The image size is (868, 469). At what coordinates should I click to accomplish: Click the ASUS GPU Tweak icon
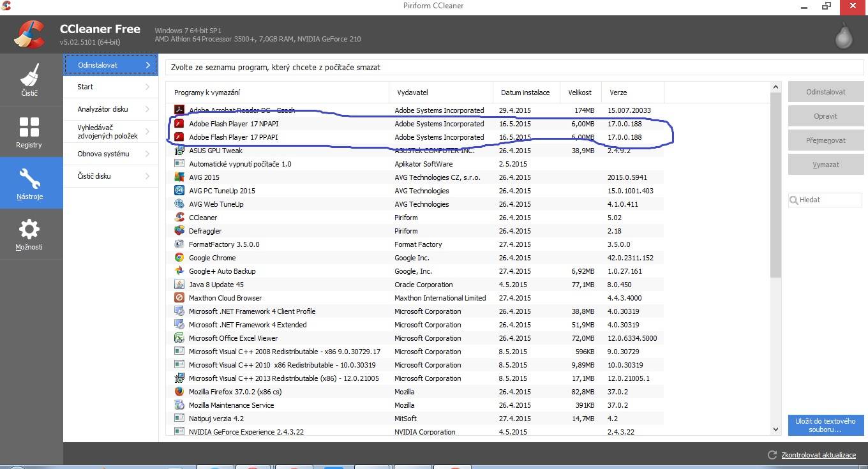point(179,151)
